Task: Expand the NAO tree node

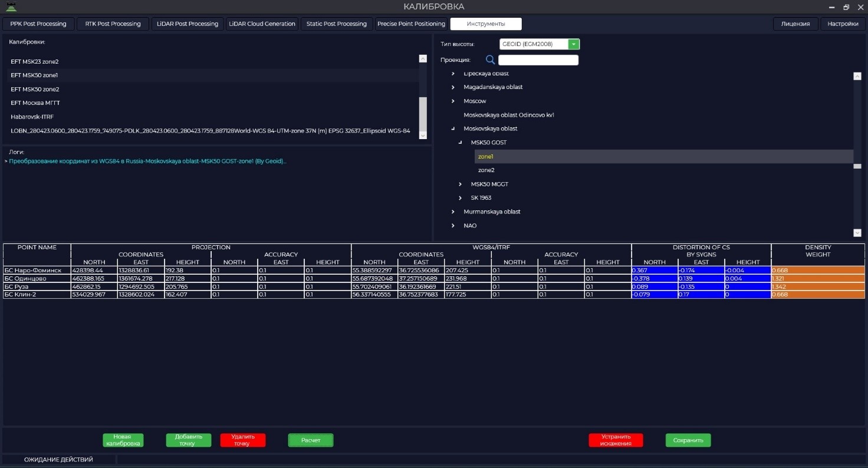Action: pos(453,226)
